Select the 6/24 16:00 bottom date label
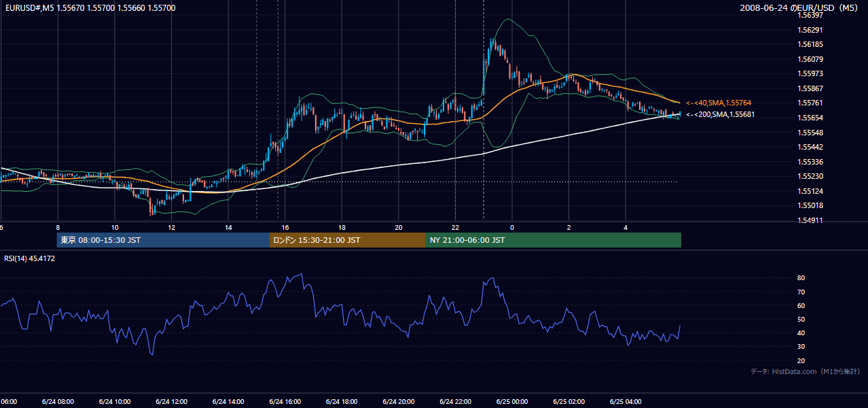The image size is (868, 408). 285,402
